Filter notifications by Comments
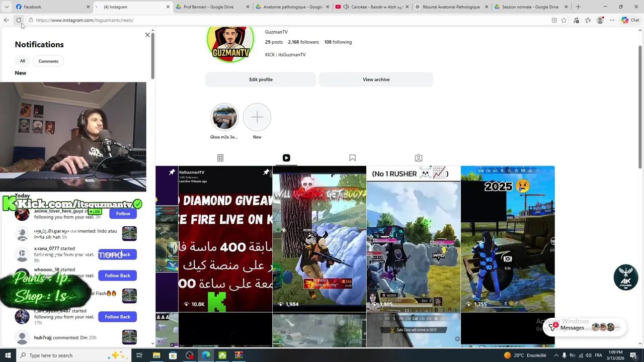The image size is (644, 362). [x=48, y=61]
